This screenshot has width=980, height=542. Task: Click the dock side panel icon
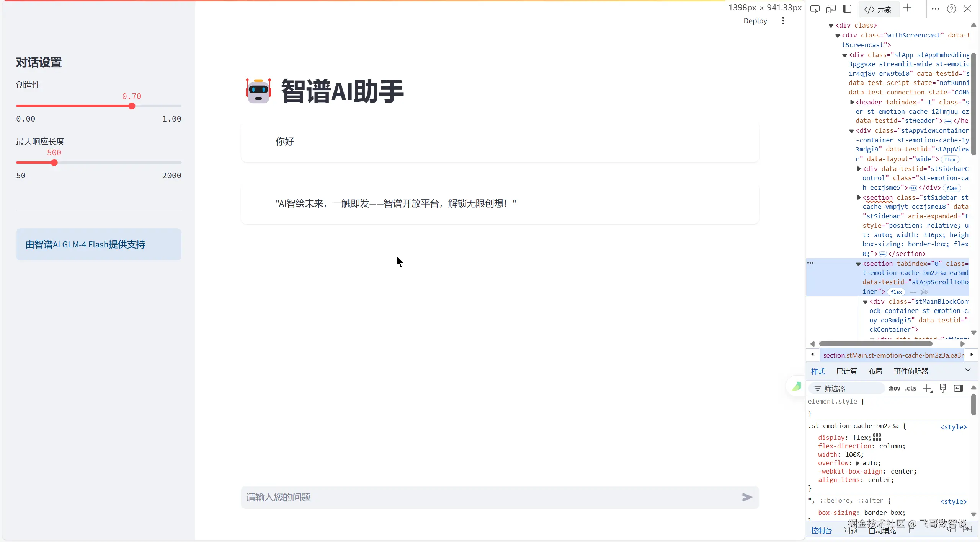click(847, 9)
